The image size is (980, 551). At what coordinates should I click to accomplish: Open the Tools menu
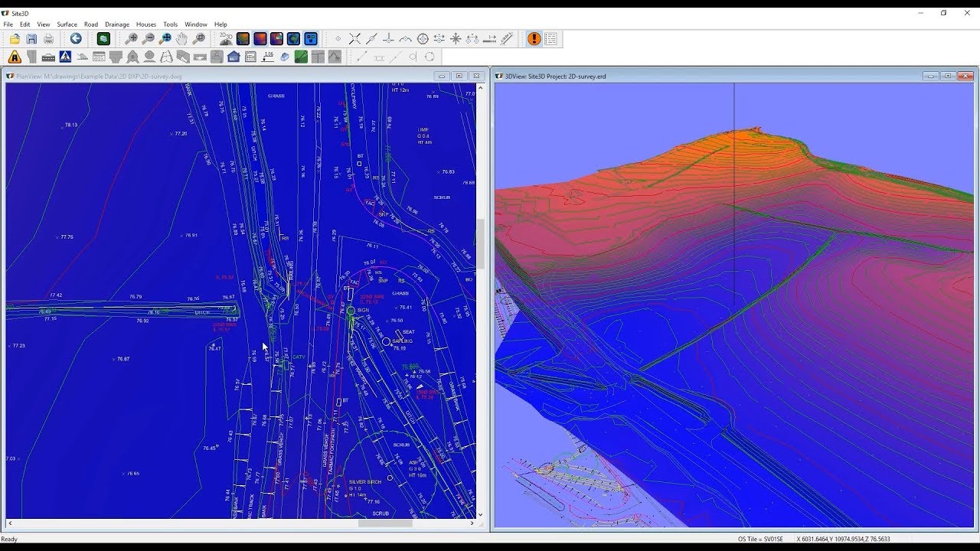click(x=171, y=24)
